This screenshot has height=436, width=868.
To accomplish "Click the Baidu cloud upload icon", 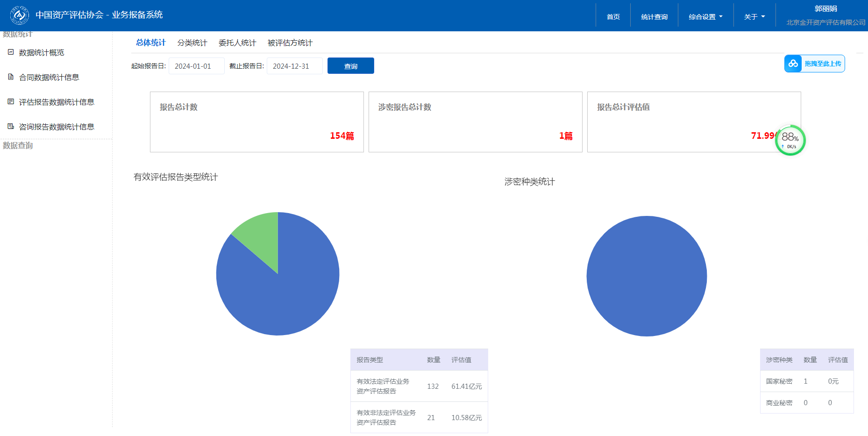I will click(793, 64).
